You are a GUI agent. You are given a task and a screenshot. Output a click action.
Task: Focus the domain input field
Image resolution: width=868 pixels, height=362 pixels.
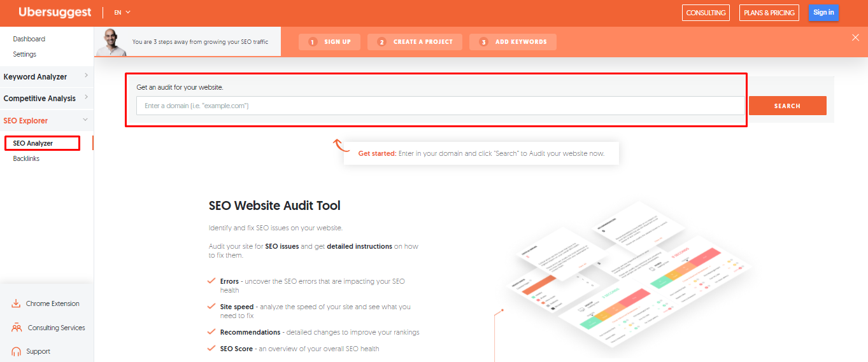(440, 106)
